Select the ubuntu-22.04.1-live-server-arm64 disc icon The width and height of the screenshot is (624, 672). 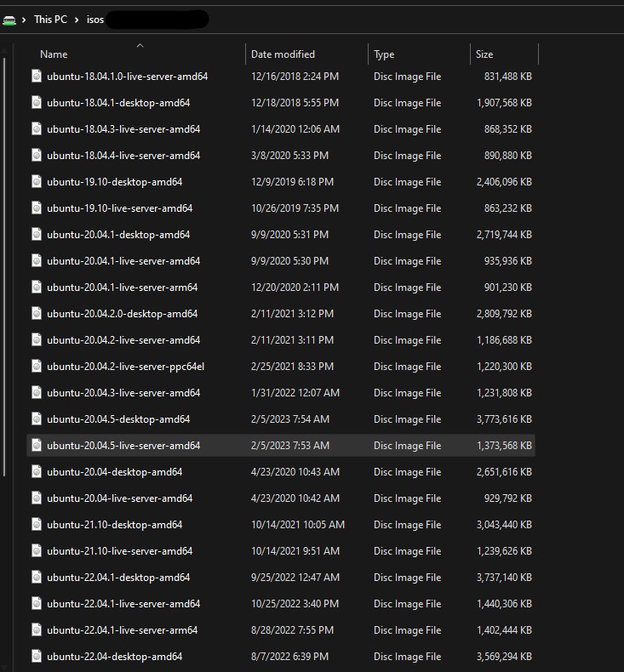37,630
